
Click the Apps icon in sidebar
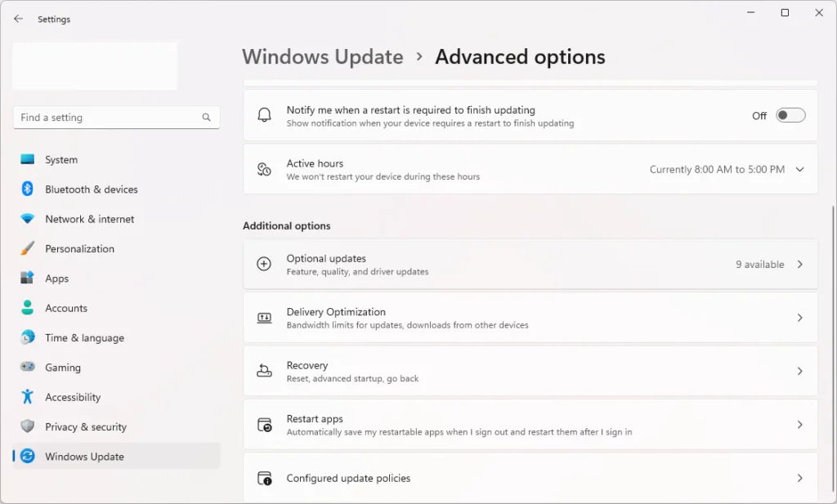coord(27,278)
